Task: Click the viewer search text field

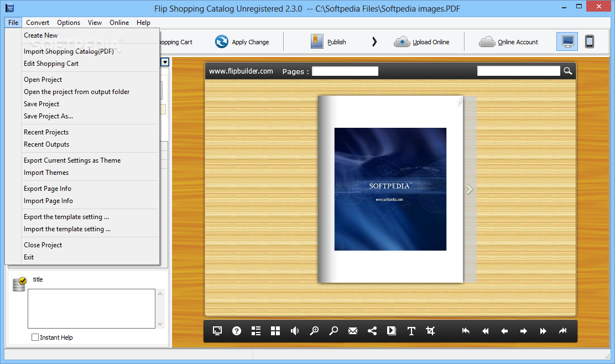Action: (x=519, y=71)
